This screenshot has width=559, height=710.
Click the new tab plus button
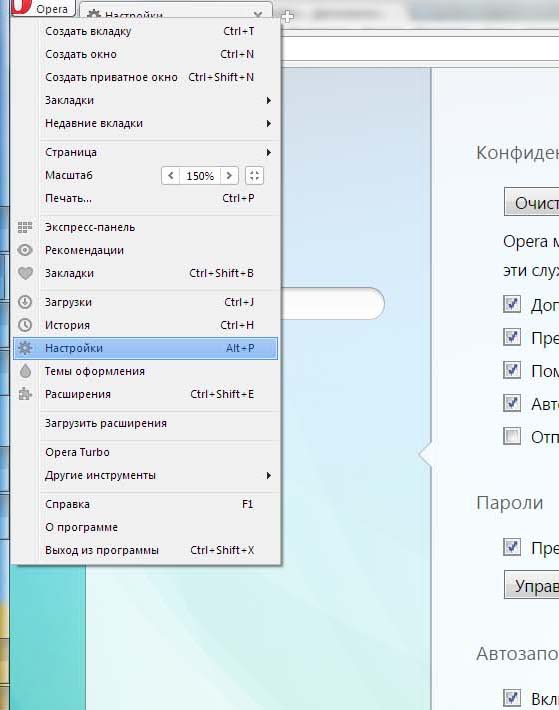pyautogui.click(x=287, y=17)
